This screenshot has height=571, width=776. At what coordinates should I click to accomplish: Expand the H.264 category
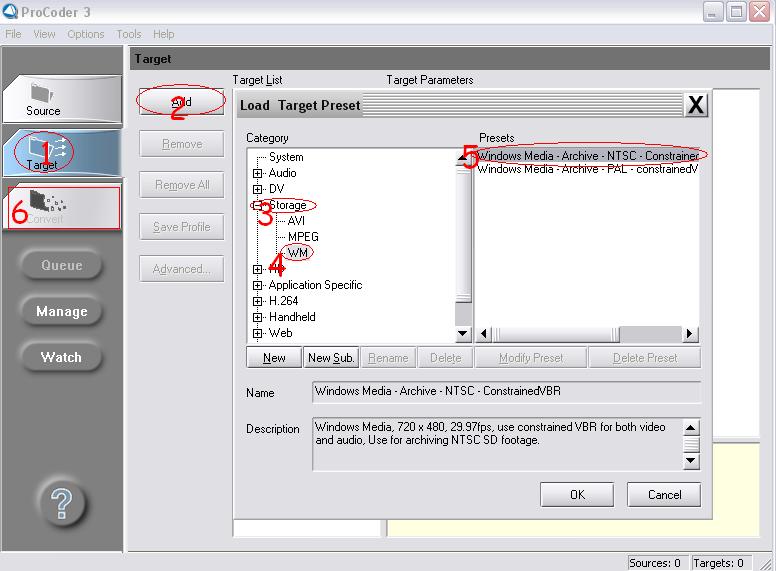click(257, 301)
